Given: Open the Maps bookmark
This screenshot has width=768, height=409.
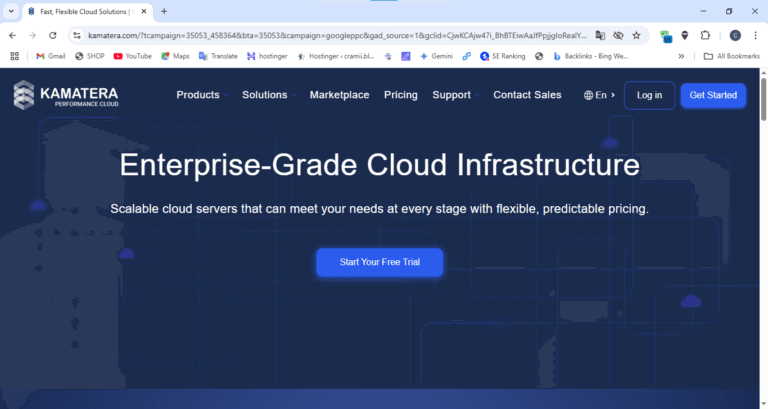Looking at the screenshot, I should pos(175,56).
